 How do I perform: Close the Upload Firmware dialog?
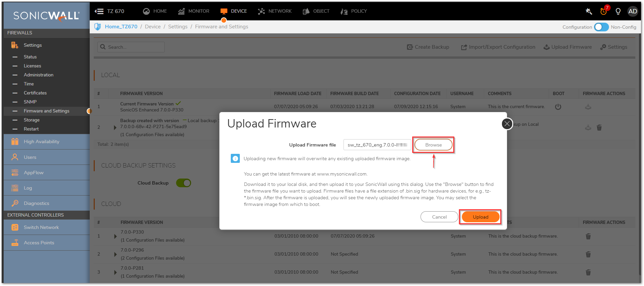tap(507, 124)
